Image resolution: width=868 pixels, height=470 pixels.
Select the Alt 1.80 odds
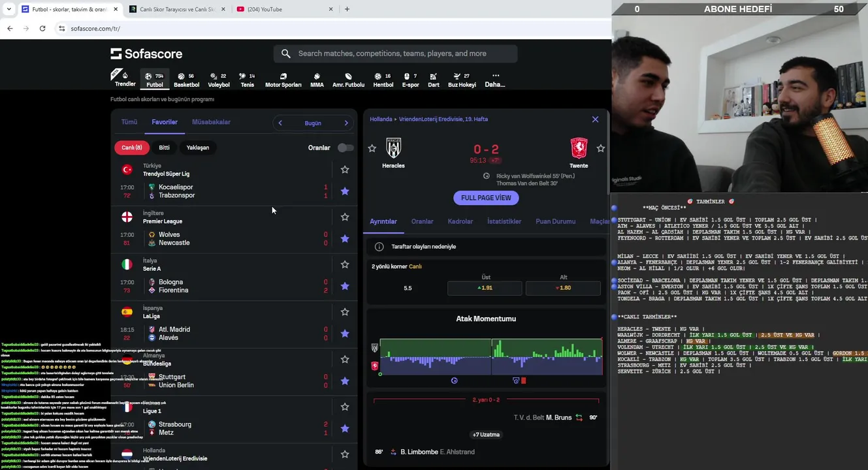[x=563, y=288]
